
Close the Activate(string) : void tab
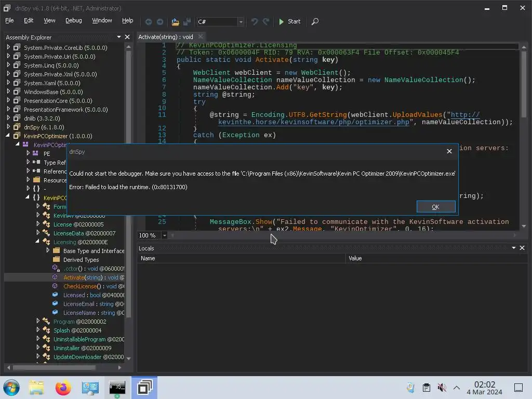coord(201,37)
